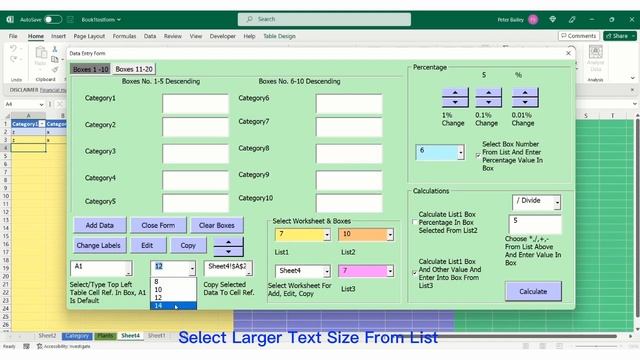Click the Category1 text box
Image resolution: width=640 pixels, height=360 pixels.
coord(196,104)
